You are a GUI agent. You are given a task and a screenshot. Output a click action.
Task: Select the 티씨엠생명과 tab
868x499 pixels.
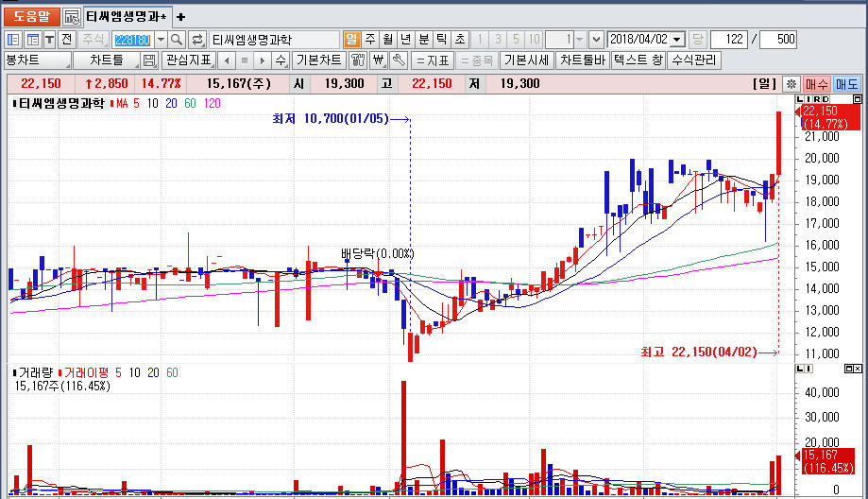coord(127,17)
